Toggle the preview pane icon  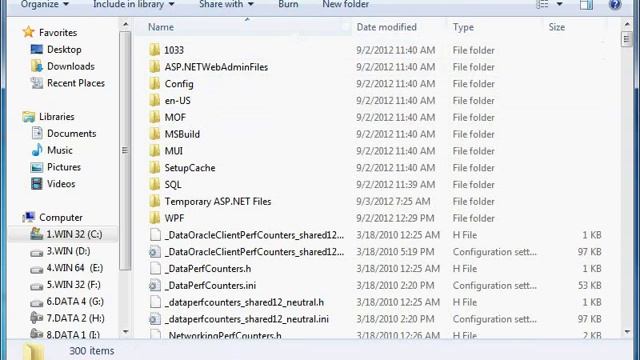587,4
